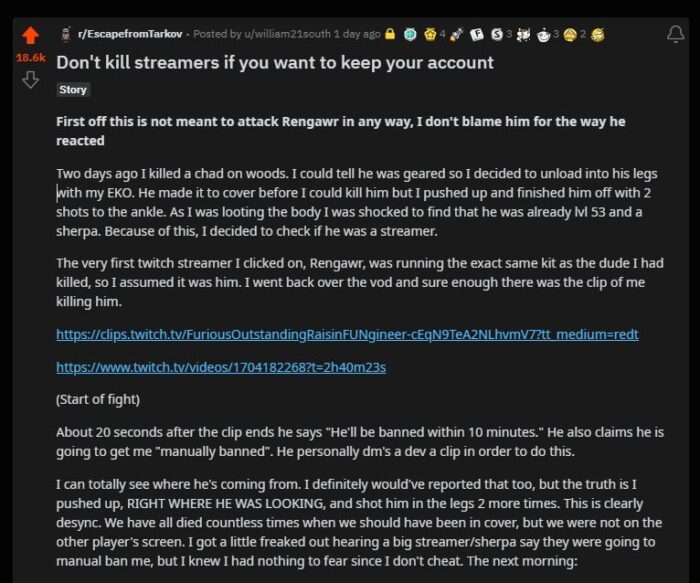Click the post title about killing streamers
This screenshot has width=700, height=583.
(x=275, y=63)
